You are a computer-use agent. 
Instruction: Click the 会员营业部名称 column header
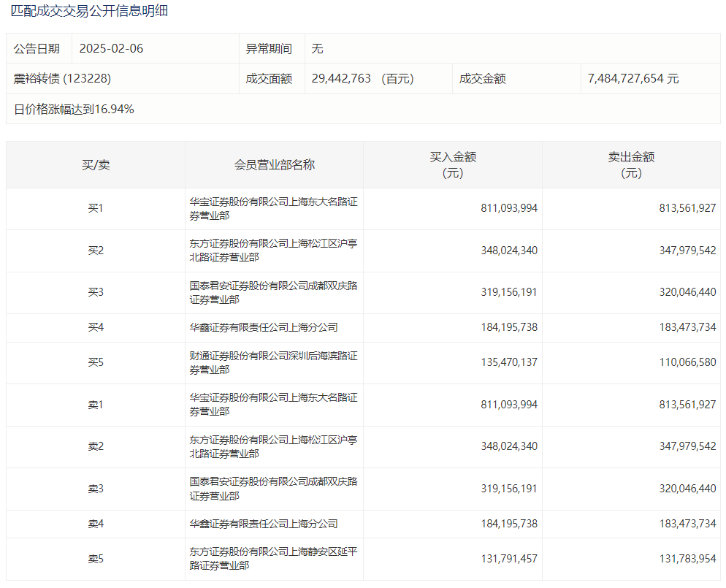click(274, 165)
